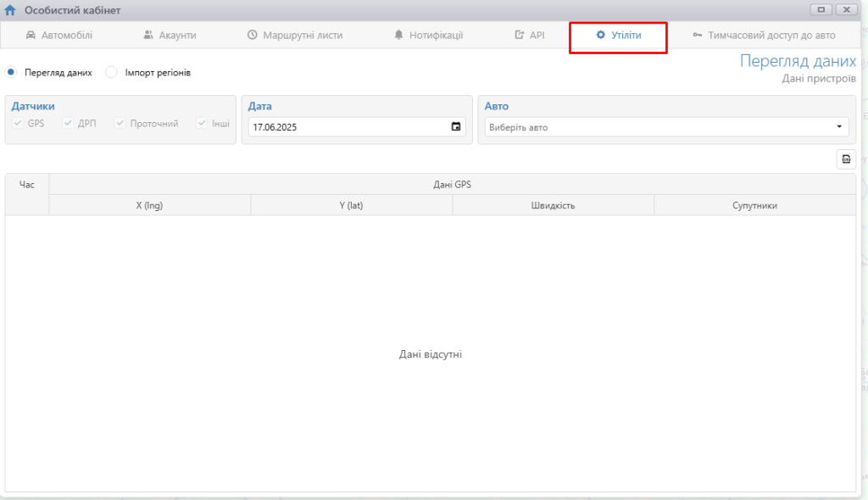
Task: Maximize the Особистий кабінет window
Action: pyautogui.click(x=821, y=9)
